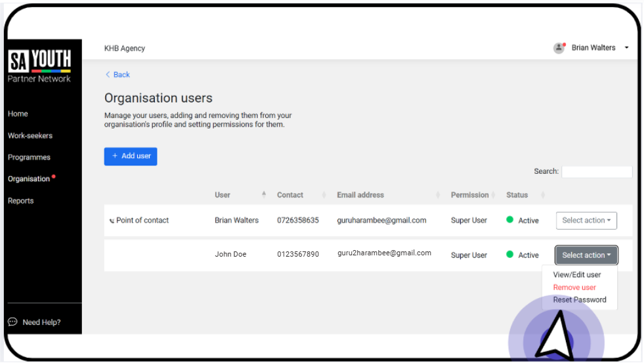
Task: Open Work-seekers in sidebar
Action: coord(30,135)
